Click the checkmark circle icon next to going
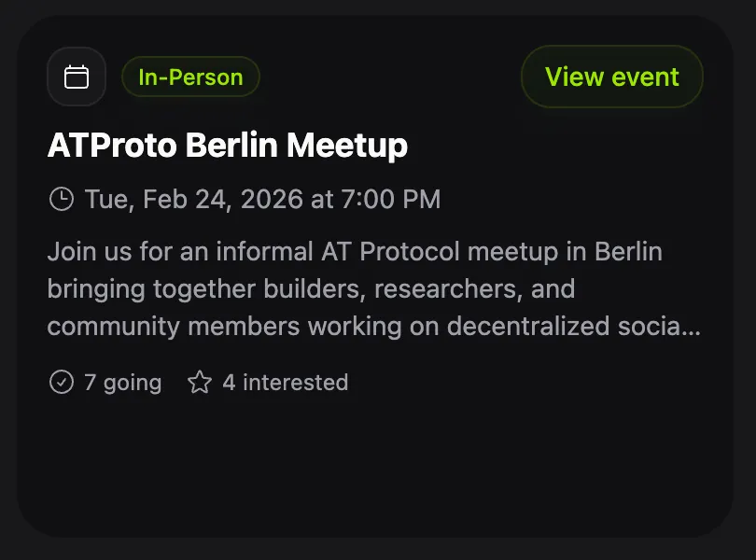The image size is (756, 560). pos(61,382)
